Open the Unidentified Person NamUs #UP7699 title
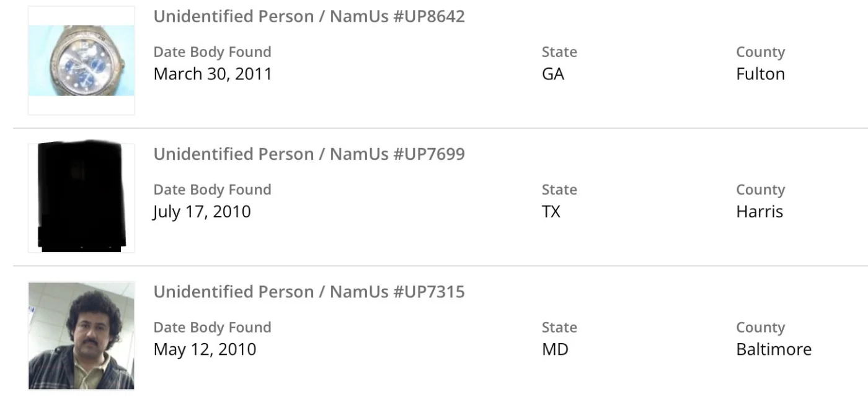The width and height of the screenshot is (868, 397). point(309,154)
